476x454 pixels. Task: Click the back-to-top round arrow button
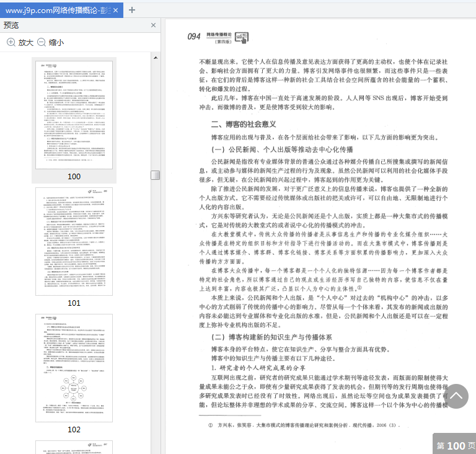pos(456,396)
